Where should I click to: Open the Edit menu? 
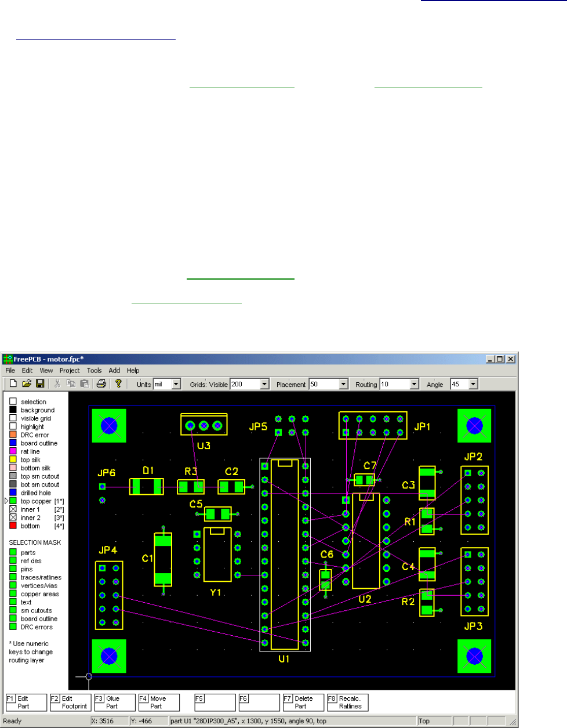tap(27, 371)
